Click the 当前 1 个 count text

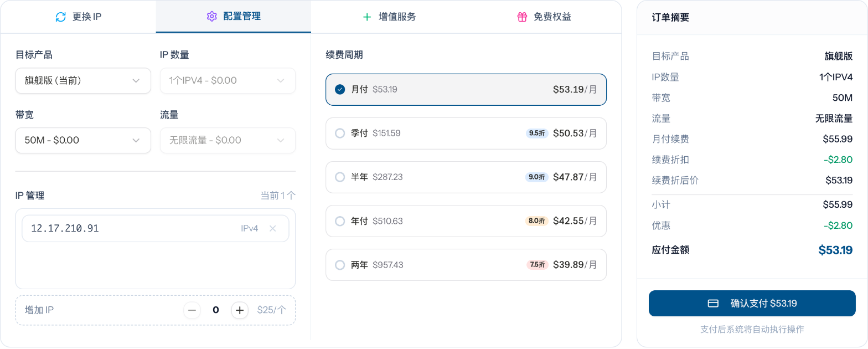coord(278,196)
